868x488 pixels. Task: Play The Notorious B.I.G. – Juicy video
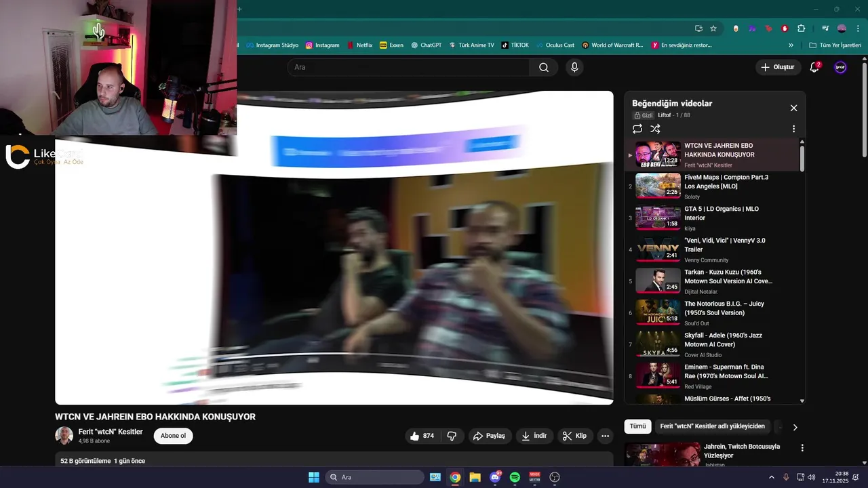click(x=711, y=313)
